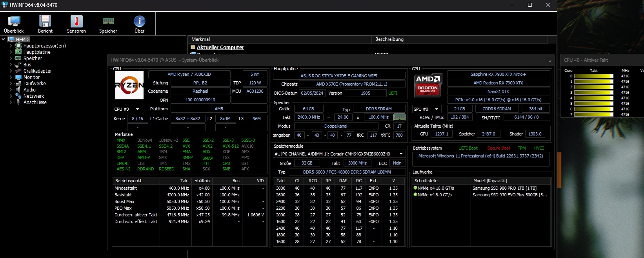Click green status icon for Samsung SSD 980 PRO
The height and width of the screenshot is (258, 644).
point(415,188)
